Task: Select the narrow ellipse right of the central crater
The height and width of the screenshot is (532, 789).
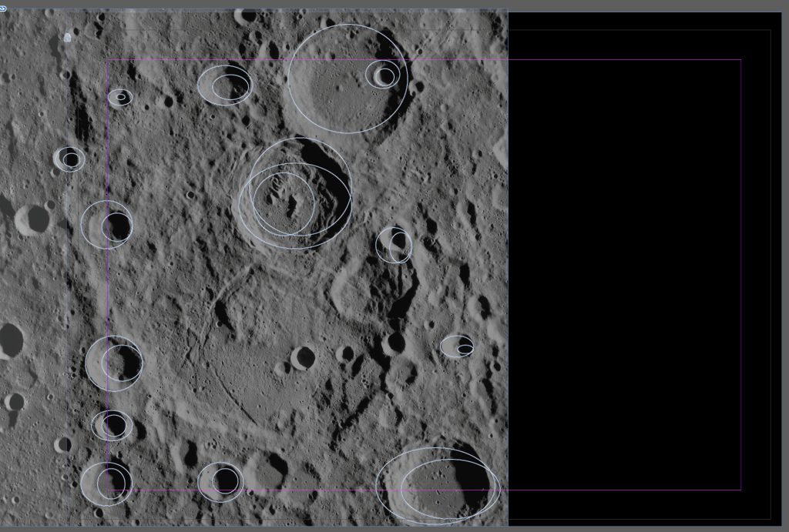Action: point(394,245)
